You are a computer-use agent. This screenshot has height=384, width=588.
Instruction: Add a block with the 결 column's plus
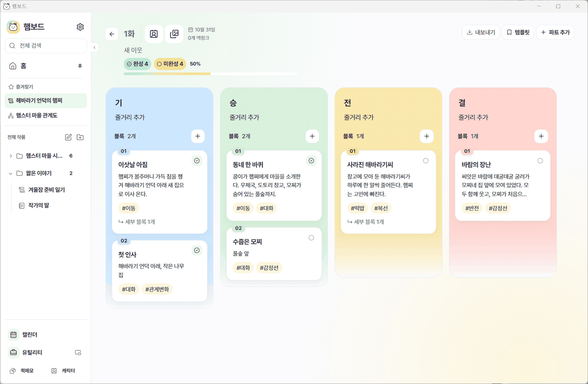click(541, 136)
